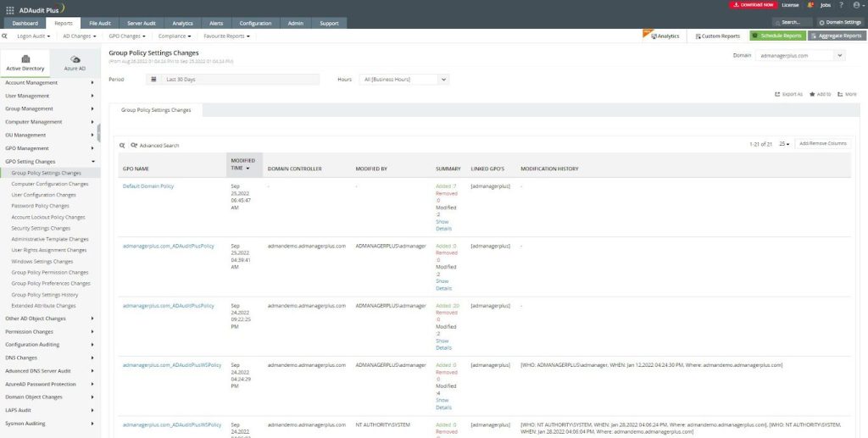This screenshot has width=868, height=438.
Task: Open the Configuration tab
Action: click(255, 23)
